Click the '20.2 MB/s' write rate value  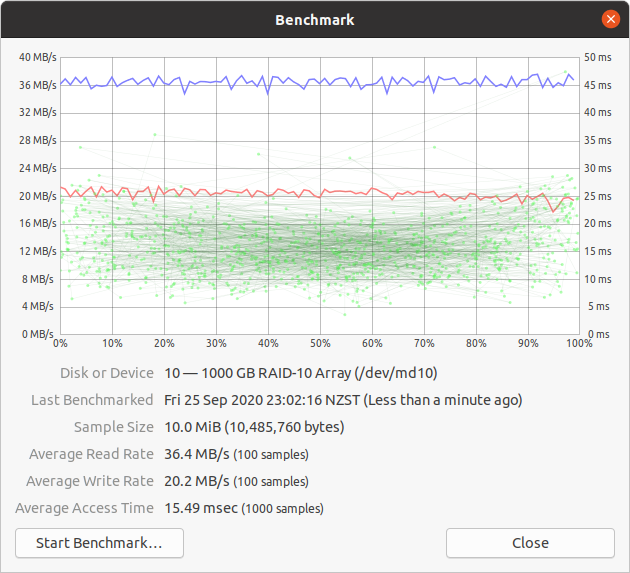197,481
